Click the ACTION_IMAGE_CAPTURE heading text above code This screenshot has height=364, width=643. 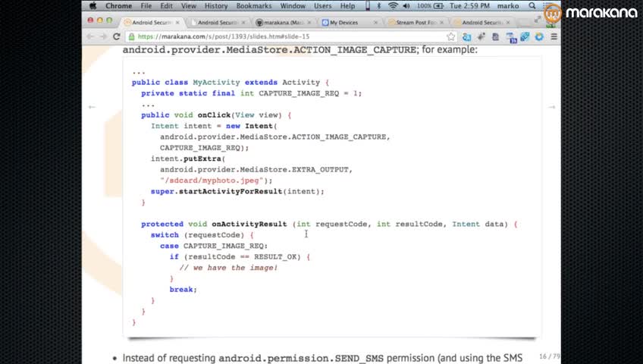click(x=300, y=50)
